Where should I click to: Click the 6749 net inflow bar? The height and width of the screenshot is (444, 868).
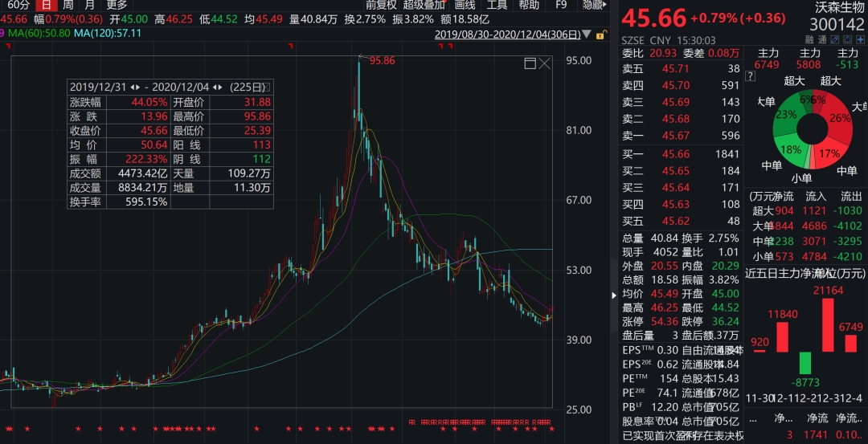click(x=851, y=344)
